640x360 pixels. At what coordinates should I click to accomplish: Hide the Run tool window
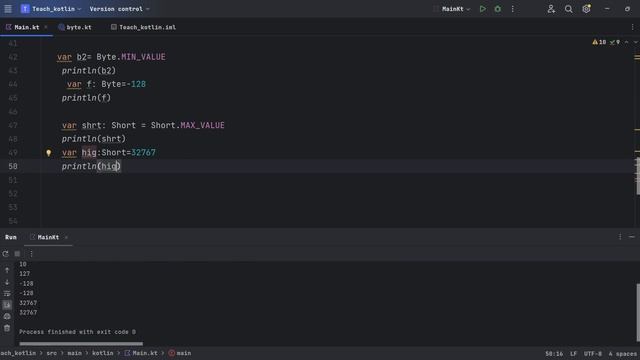tap(631, 237)
